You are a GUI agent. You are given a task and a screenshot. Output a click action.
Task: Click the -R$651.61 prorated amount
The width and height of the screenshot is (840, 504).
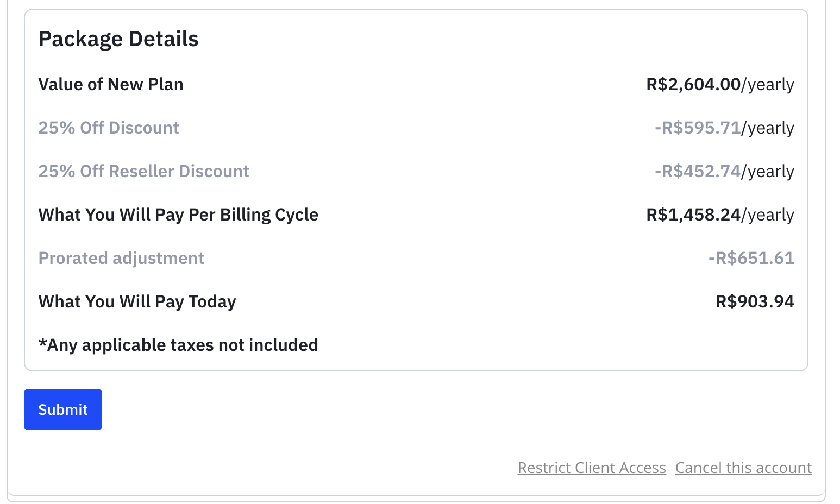[x=751, y=258]
